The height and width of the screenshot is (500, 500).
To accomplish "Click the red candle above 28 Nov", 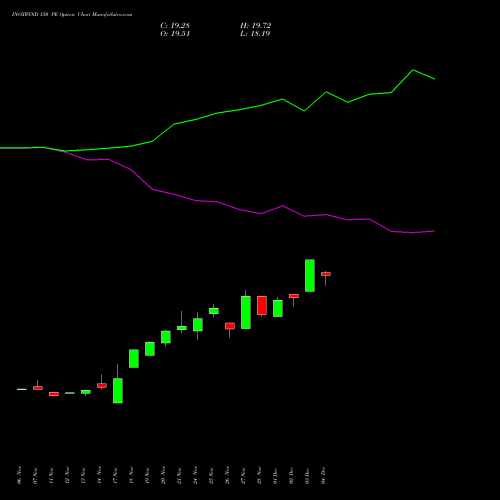I will [262, 305].
